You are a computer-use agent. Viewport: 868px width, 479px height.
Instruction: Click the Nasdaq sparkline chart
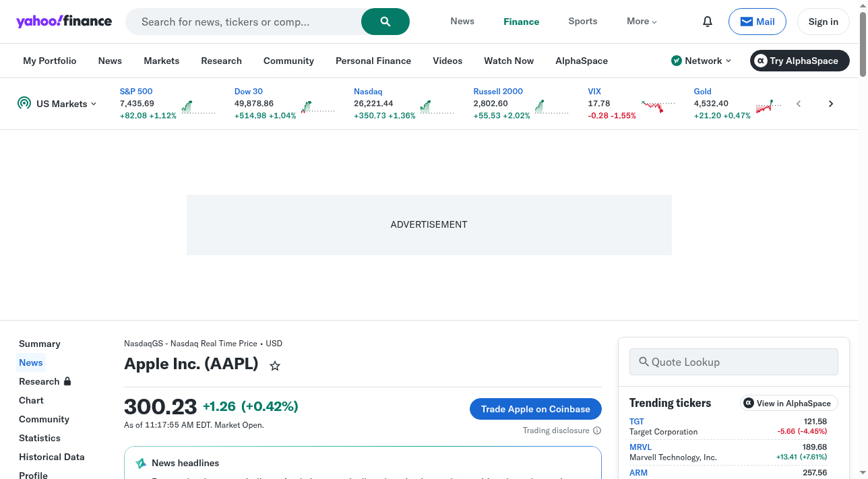point(437,107)
